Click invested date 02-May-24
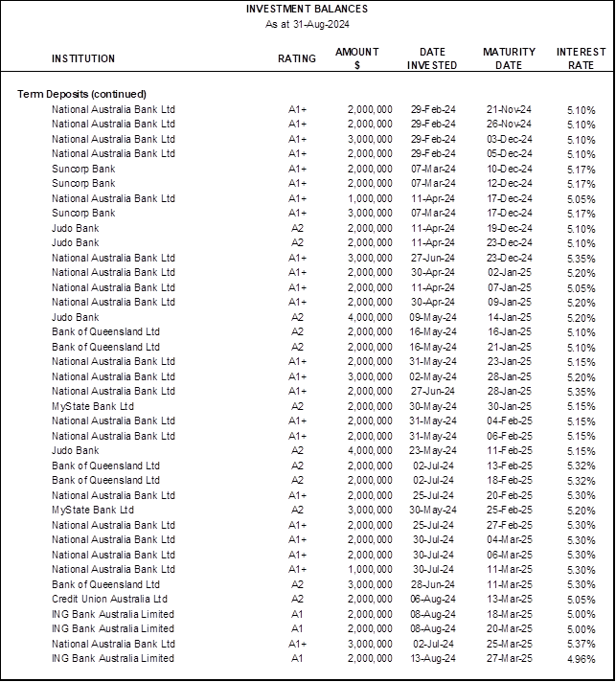The height and width of the screenshot is (682, 616). click(433, 376)
